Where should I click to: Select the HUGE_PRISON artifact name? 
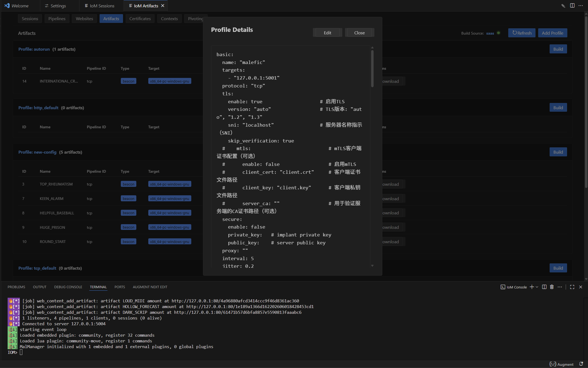click(52, 227)
